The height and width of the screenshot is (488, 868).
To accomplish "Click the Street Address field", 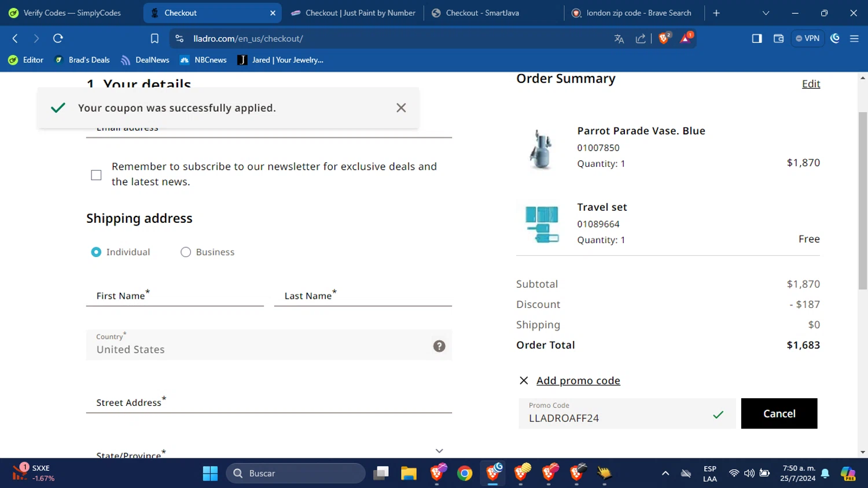I will click(269, 402).
